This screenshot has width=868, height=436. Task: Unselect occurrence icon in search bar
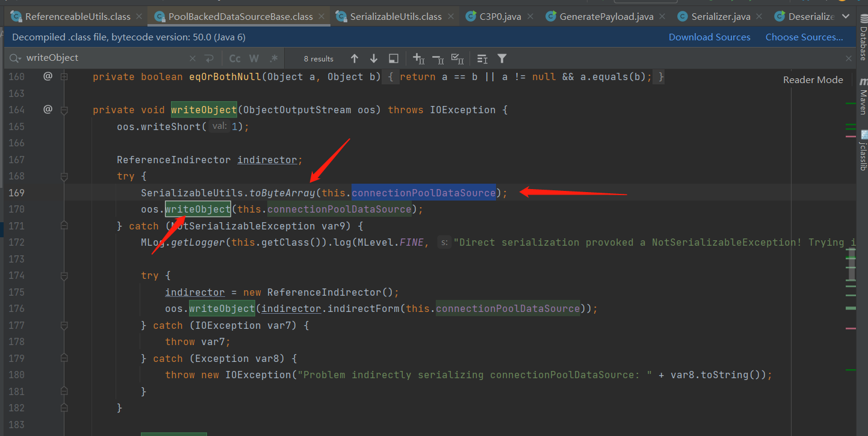pos(438,58)
